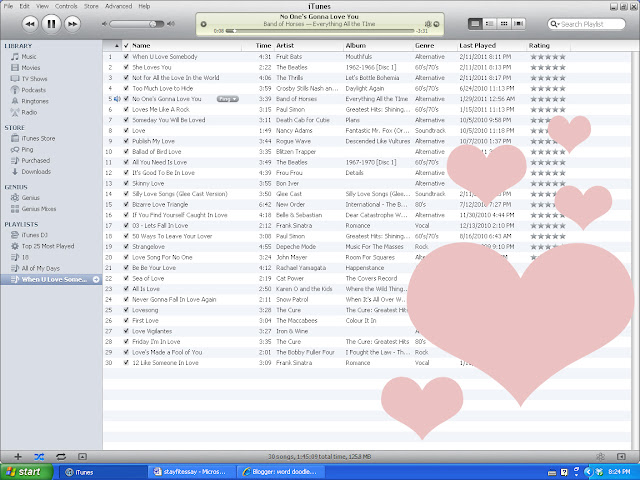Screen dimensions: 640x480
Task: Uncheck the song Skinny Love
Action: coord(126,184)
